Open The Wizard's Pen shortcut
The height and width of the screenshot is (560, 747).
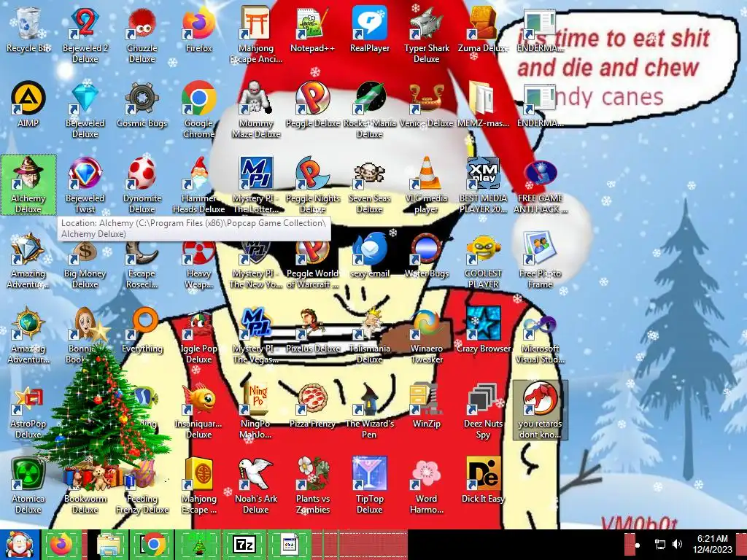pyautogui.click(x=370, y=411)
